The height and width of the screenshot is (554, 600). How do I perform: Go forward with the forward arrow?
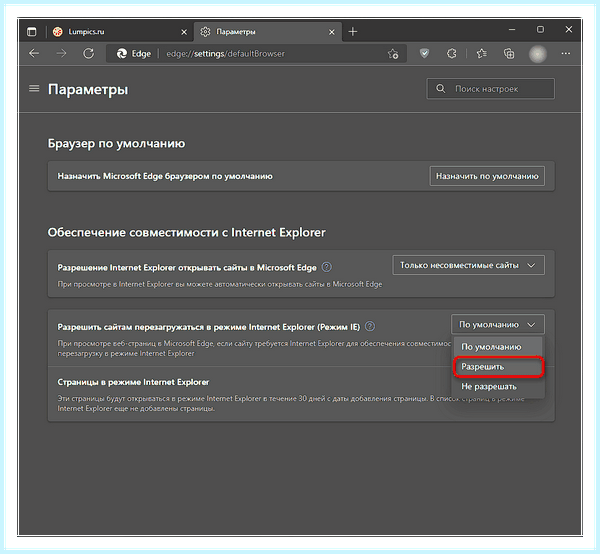(61, 54)
